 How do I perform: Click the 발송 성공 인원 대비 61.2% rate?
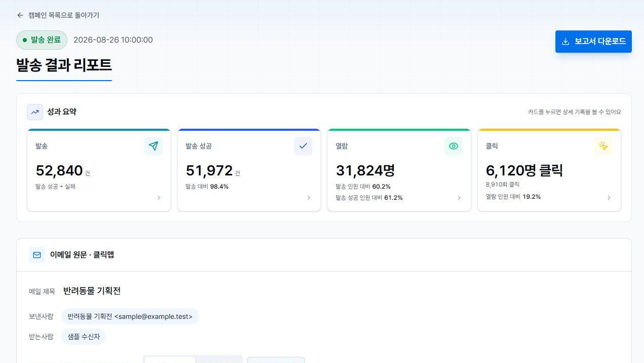pos(369,198)
